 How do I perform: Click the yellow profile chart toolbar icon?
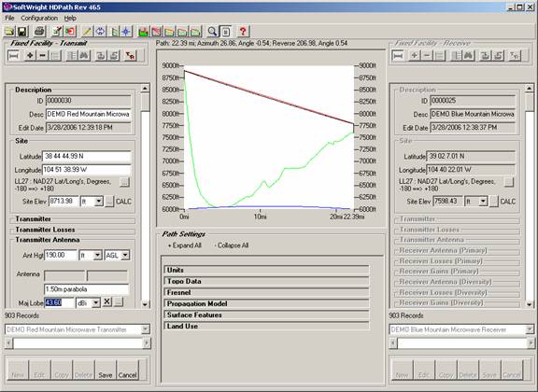pyautogui.click(x=169, y=32)
